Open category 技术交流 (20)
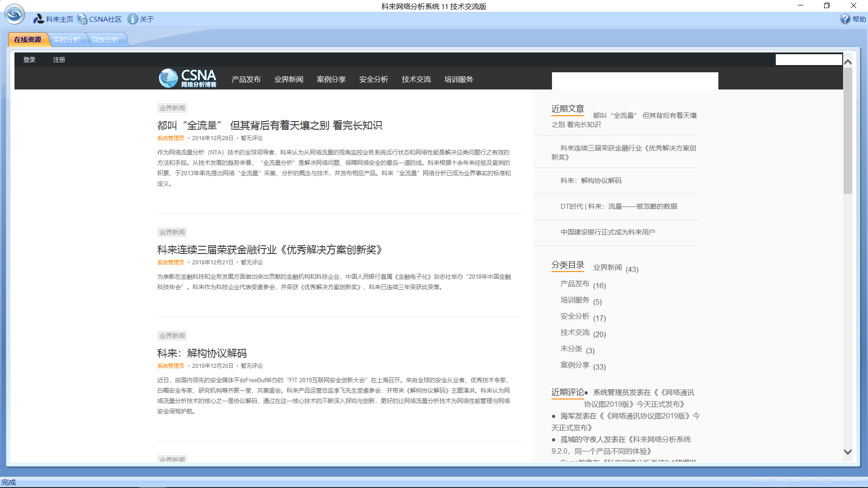The height and width of the screenshot is (488, 868). (575, 333)
